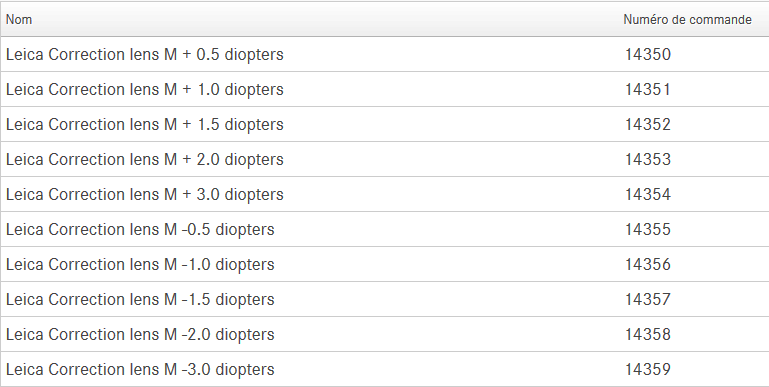The width and height of the screenshot is (769, 387).
Task: Select the M + 0.5 diopters lens row
Action: [x=384, y=54]
